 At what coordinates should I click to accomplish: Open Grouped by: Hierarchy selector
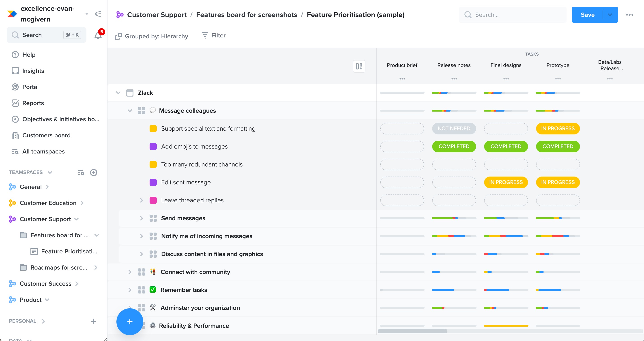coord(152,36)
